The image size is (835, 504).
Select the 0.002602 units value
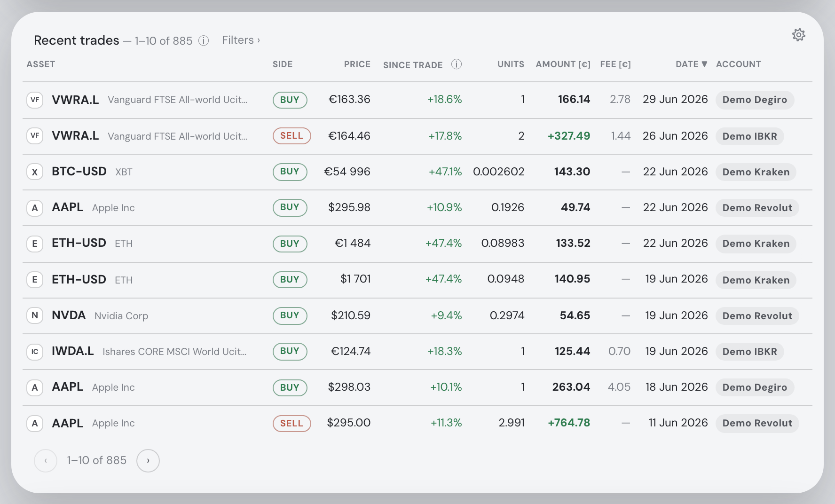[x=499, y=172]
